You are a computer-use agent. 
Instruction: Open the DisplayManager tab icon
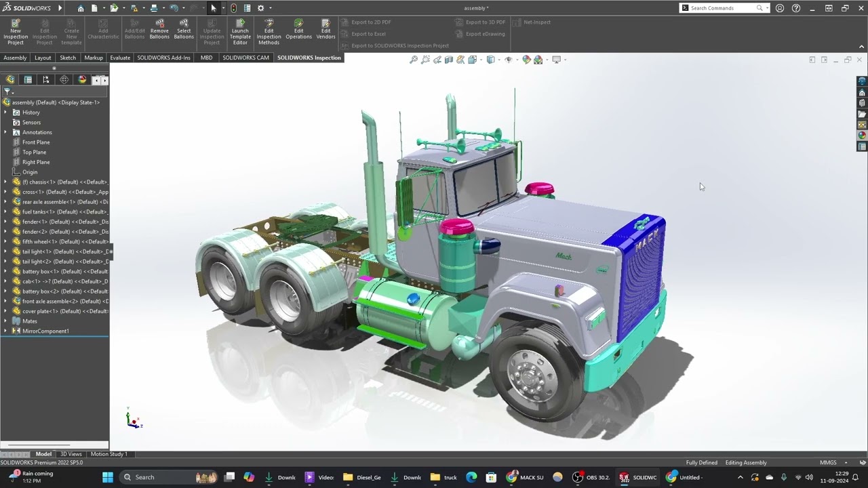point(82,80)
